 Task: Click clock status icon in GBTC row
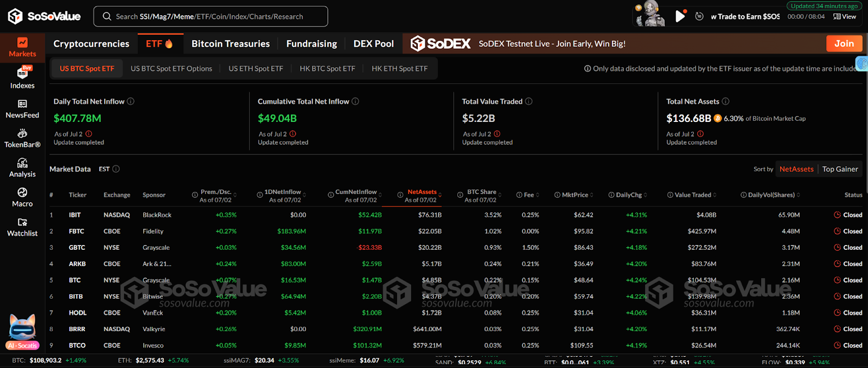pyautogui.click(x=838, y=247)
